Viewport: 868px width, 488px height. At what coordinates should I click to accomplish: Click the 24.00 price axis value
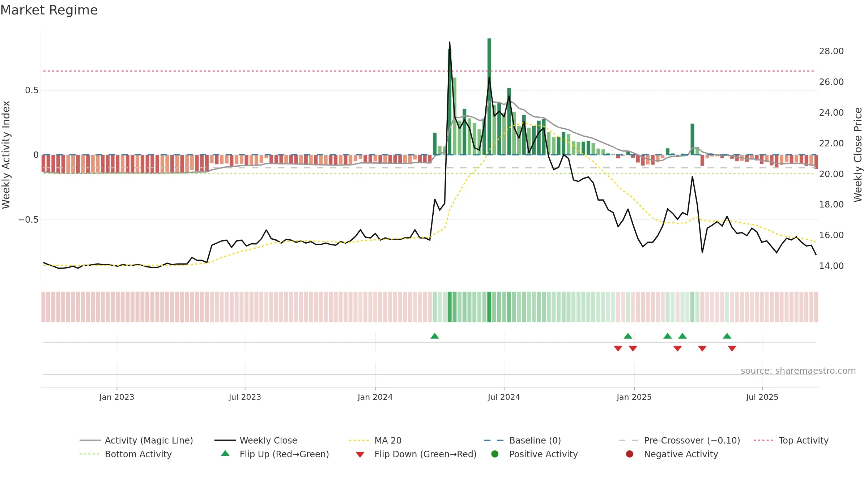click(x=831, y=113)
